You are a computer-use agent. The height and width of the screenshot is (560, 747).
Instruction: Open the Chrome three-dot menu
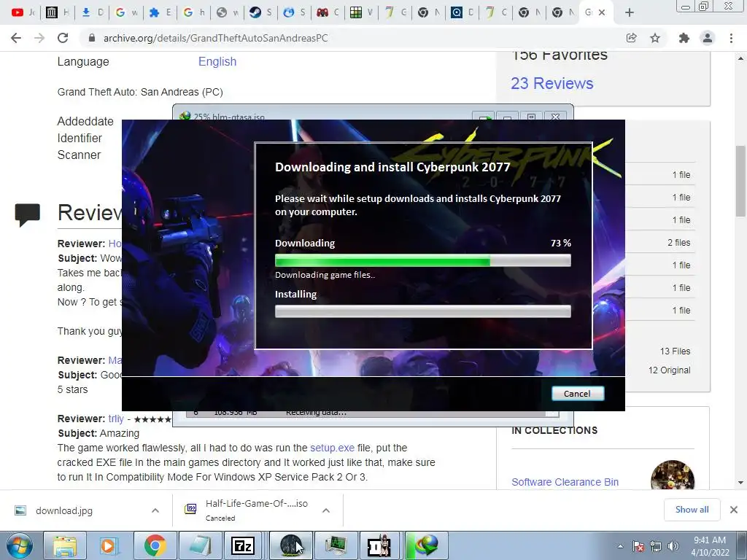pos(731,38)
